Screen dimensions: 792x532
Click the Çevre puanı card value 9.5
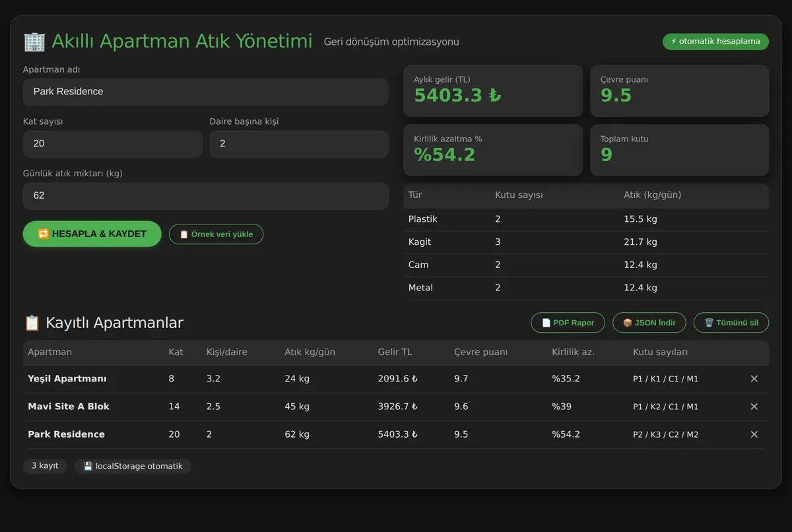coord(616,95)
